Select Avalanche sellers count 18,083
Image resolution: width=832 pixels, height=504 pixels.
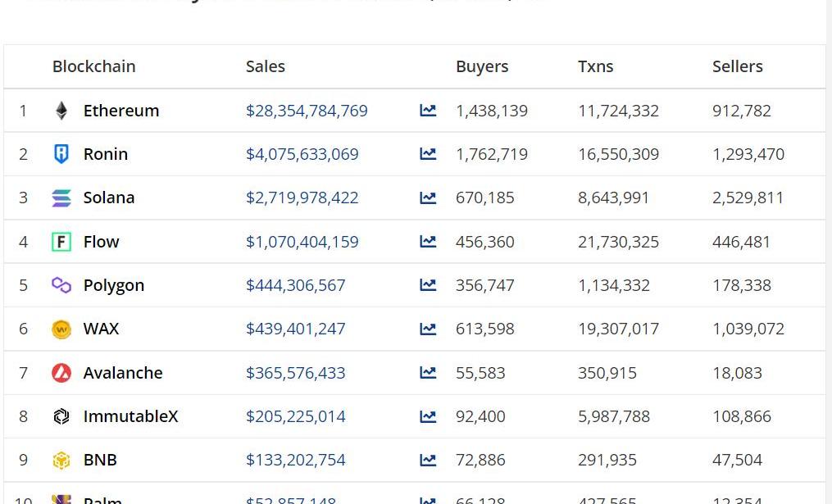(737, 373)
